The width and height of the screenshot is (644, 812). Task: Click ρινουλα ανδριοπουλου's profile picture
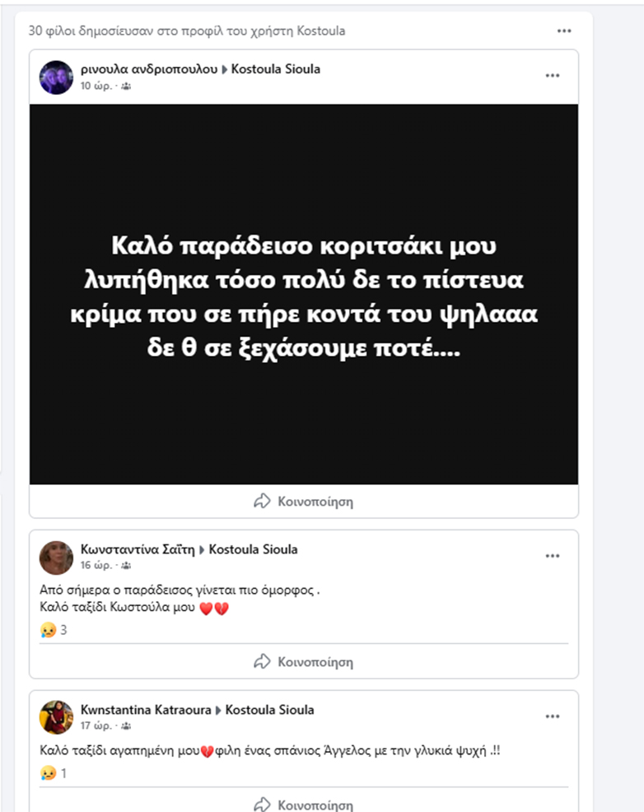[x=57, y=77]
